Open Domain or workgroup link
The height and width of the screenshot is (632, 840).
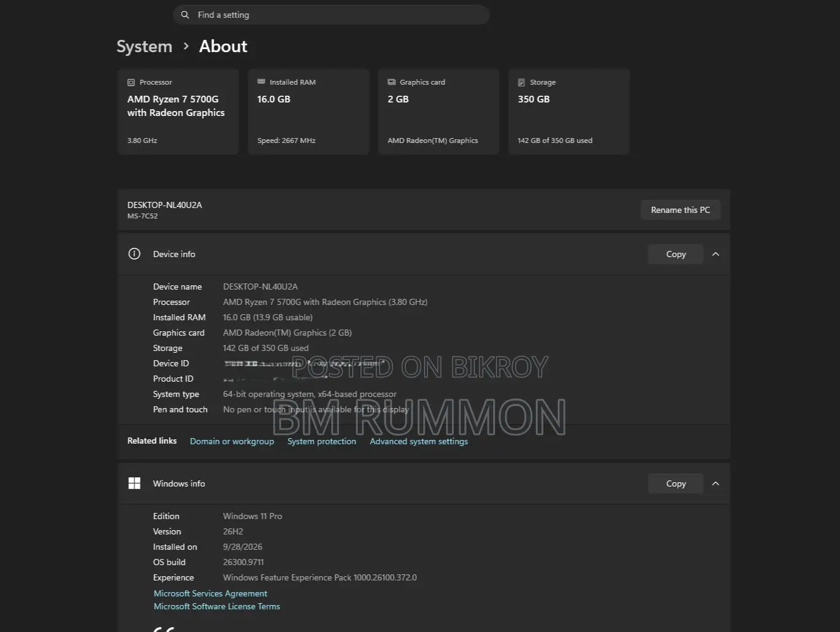232,441
